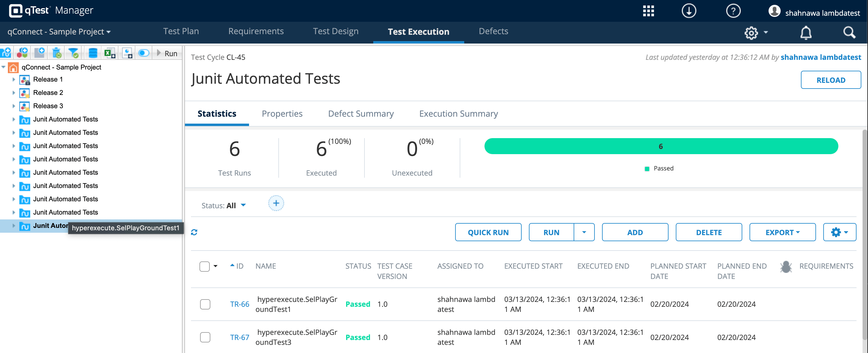Click the help question mark icon
This screenshot has height=353, width=868.
click(734, 11)
